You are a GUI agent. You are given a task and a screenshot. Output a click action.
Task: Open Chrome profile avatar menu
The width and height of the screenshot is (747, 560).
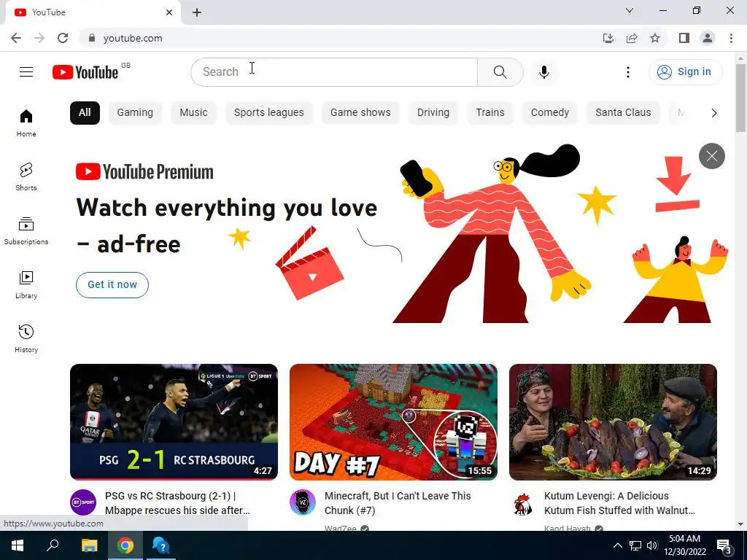point(708,38)
